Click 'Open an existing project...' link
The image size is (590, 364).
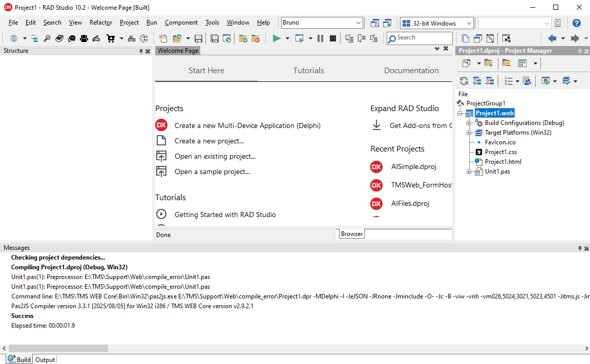coord(215,156)
